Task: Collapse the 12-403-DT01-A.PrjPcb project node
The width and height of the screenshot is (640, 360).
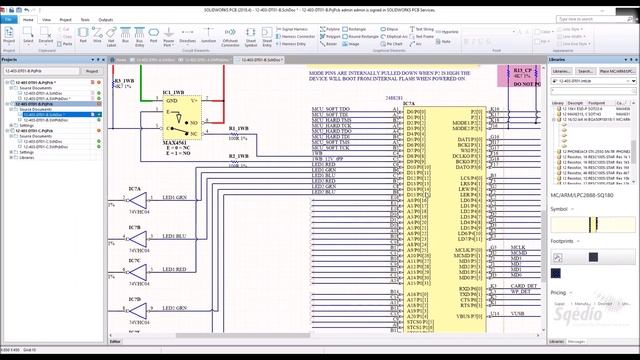Action: [x=7, y=82]
